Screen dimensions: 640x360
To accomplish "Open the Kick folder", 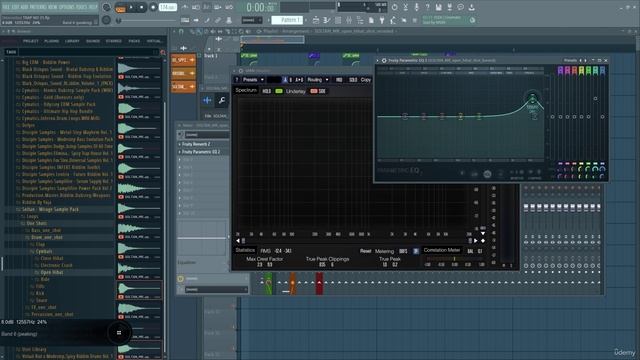I will (x=40, y=293).
